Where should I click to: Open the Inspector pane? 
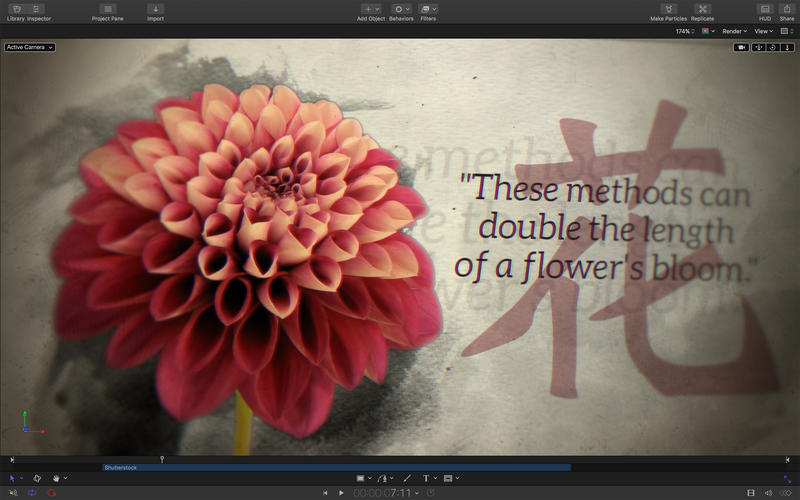[x=36, y=9]
